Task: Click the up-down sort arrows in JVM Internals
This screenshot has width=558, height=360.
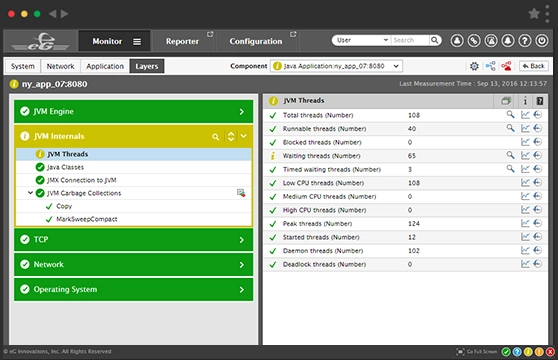Action: click(231, 136)
